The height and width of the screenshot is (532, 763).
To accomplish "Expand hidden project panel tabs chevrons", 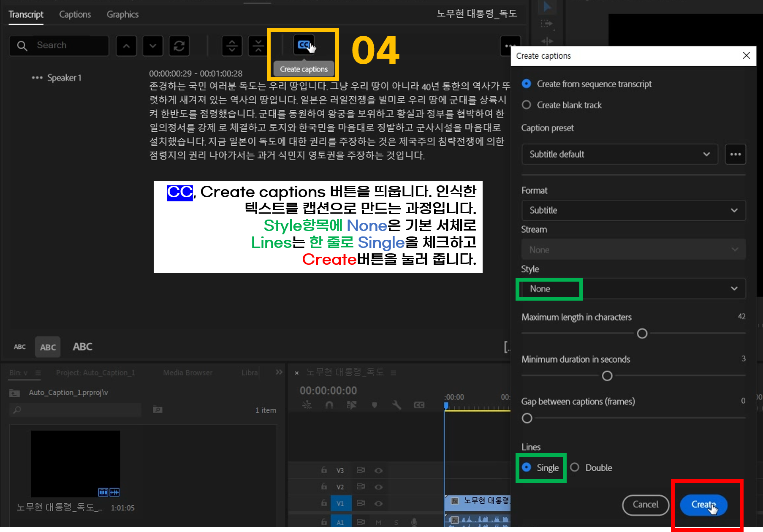I will (x=279, y=372).
